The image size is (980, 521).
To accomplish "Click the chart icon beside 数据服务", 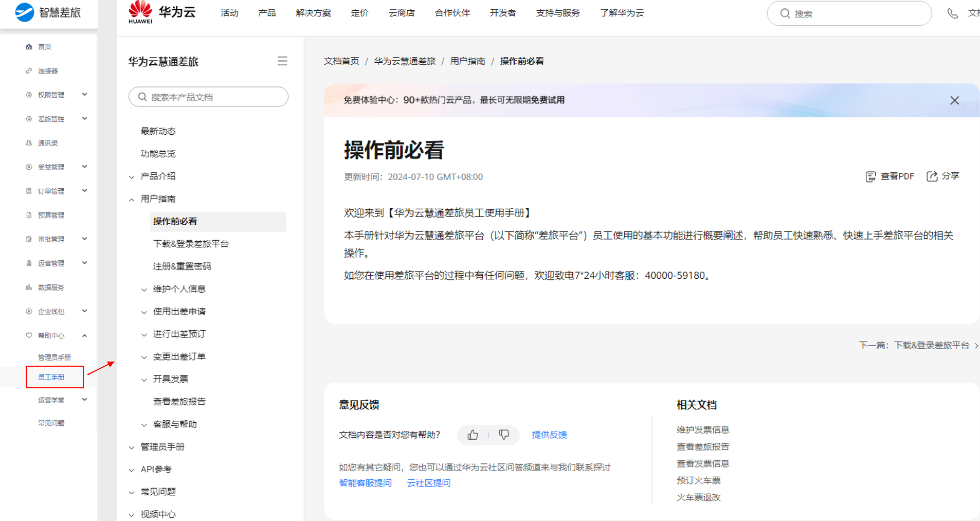I will [x=29, y=288].
